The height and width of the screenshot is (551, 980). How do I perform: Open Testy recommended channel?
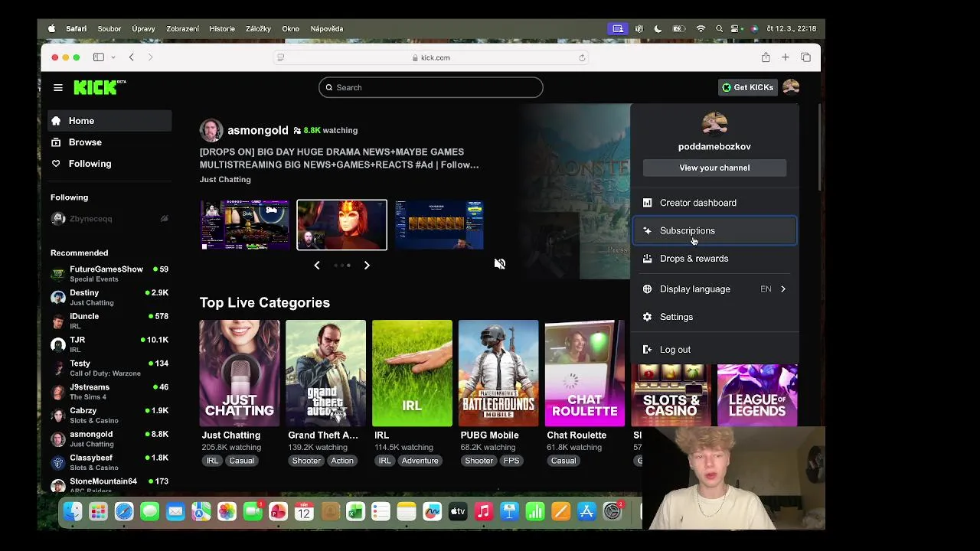pos(109,368)
